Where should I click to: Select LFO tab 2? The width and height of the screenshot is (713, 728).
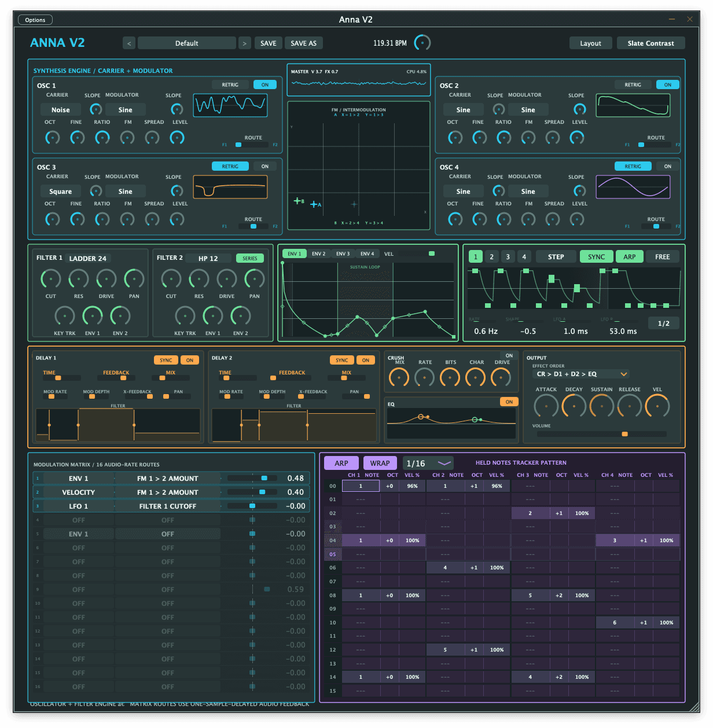[x=492, y=256]
